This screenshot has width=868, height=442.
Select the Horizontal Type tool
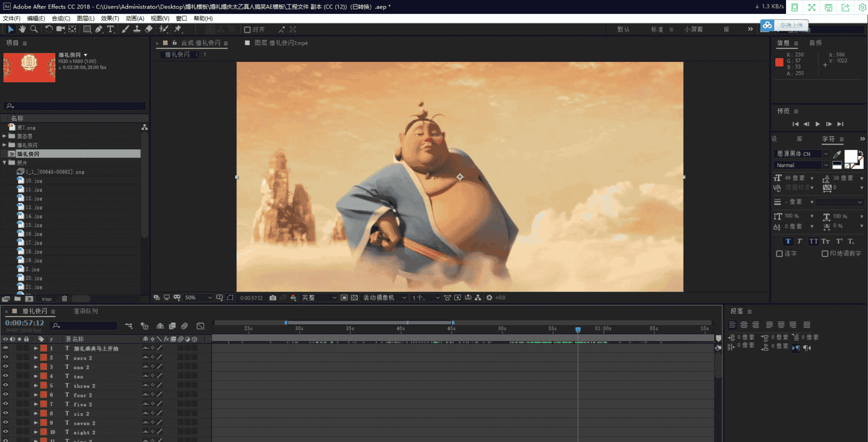(x=111, y=29)
